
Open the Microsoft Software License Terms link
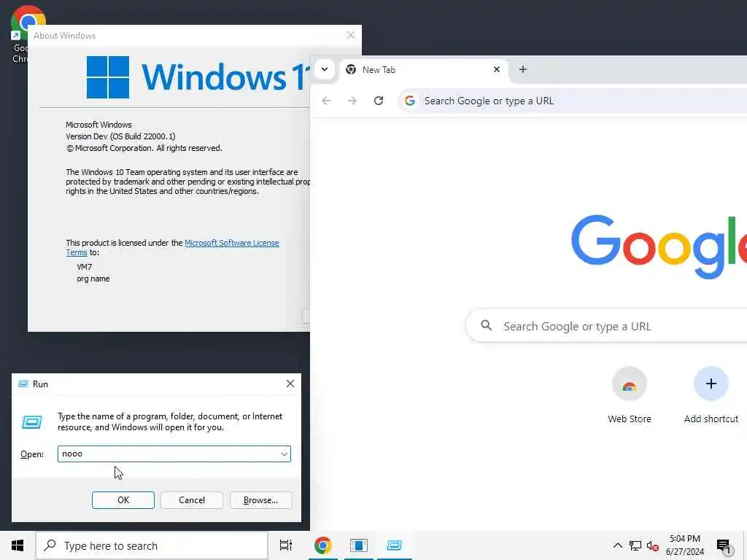pos(231,243)
